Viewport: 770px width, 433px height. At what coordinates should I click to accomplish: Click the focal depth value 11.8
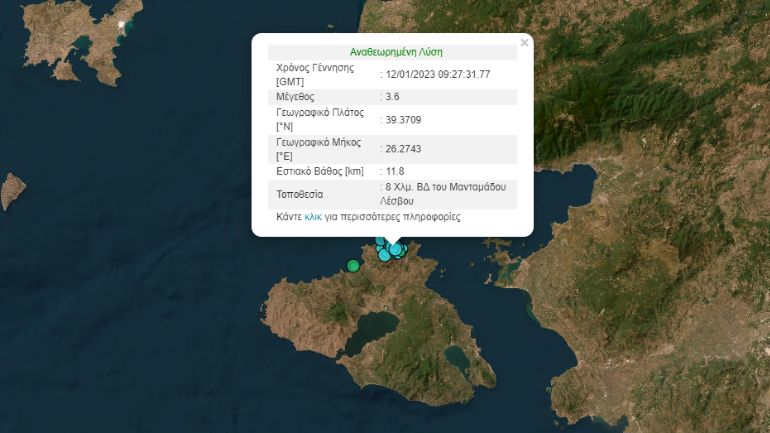click(395, 171)
